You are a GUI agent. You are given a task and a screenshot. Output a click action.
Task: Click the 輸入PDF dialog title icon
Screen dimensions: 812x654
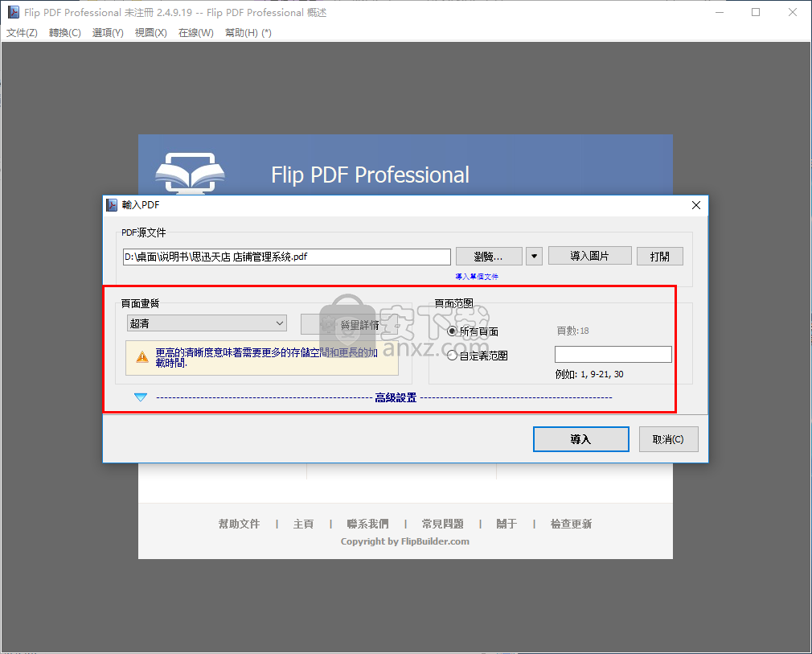pos(112,204)
